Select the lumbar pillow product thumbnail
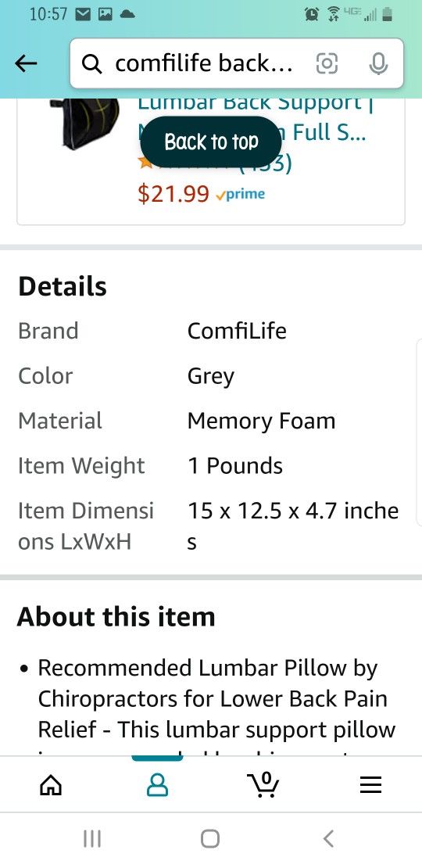Viewport: 422px width, 868px height. 84,122
